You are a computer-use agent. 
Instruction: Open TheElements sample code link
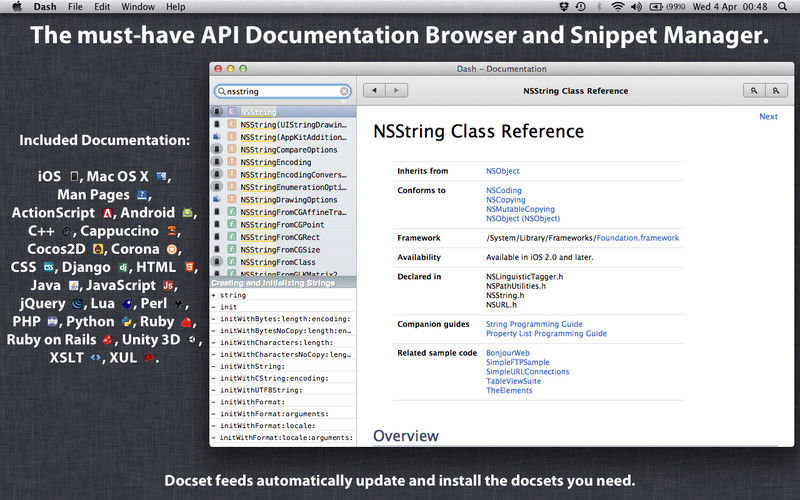pos(509,390)
